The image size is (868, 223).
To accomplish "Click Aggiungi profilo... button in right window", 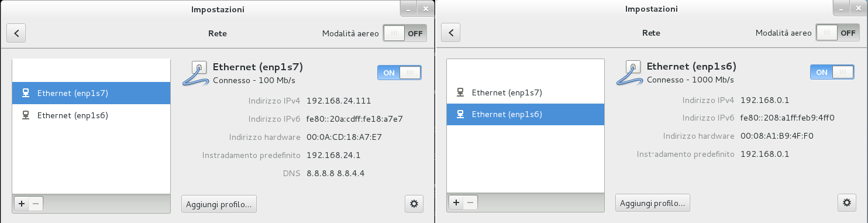I will 653,204.
